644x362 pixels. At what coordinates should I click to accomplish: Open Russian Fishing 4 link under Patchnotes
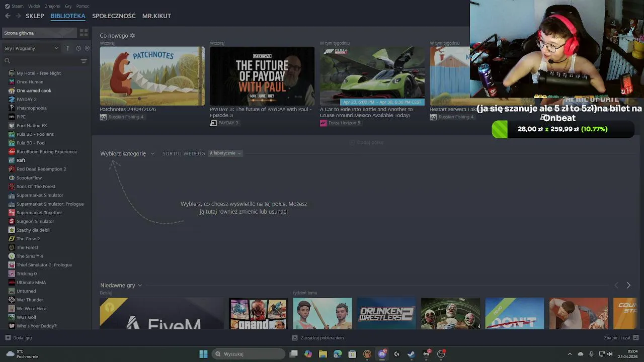point(122,117)
